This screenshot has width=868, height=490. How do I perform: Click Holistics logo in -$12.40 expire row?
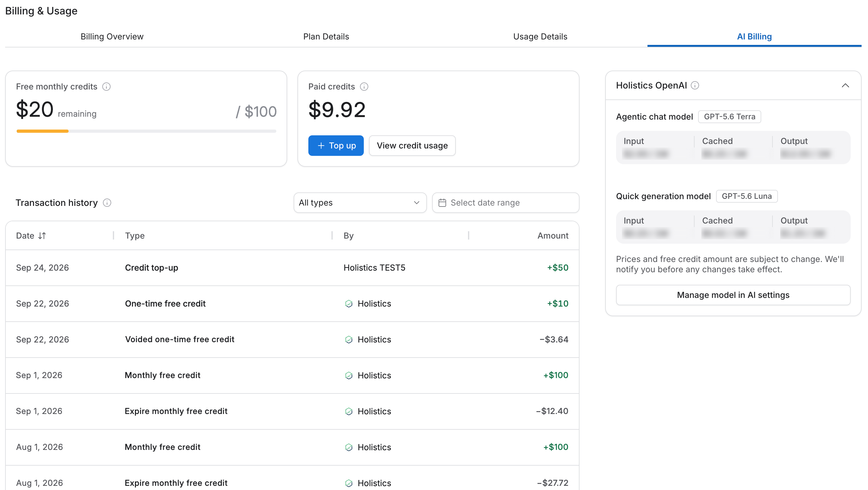click(349, 411)
